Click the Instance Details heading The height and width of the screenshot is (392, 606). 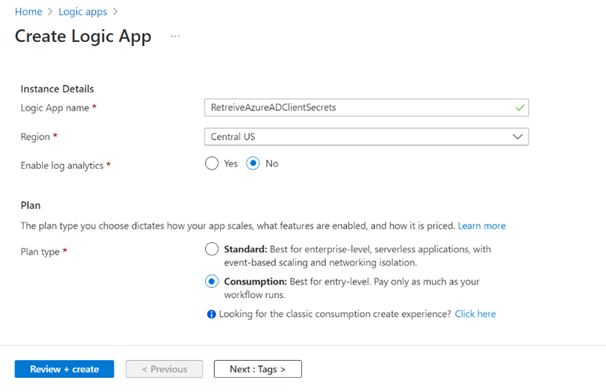pos(57,89)
